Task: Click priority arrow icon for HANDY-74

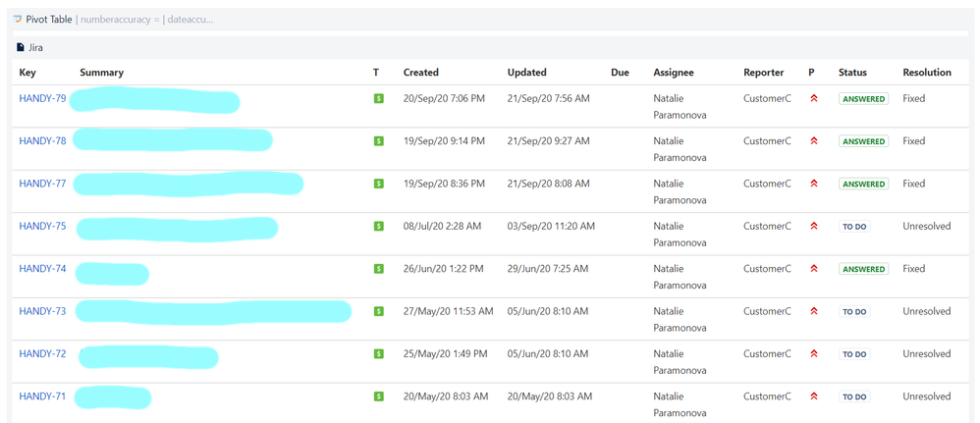Action: click(x=814, y=269)
